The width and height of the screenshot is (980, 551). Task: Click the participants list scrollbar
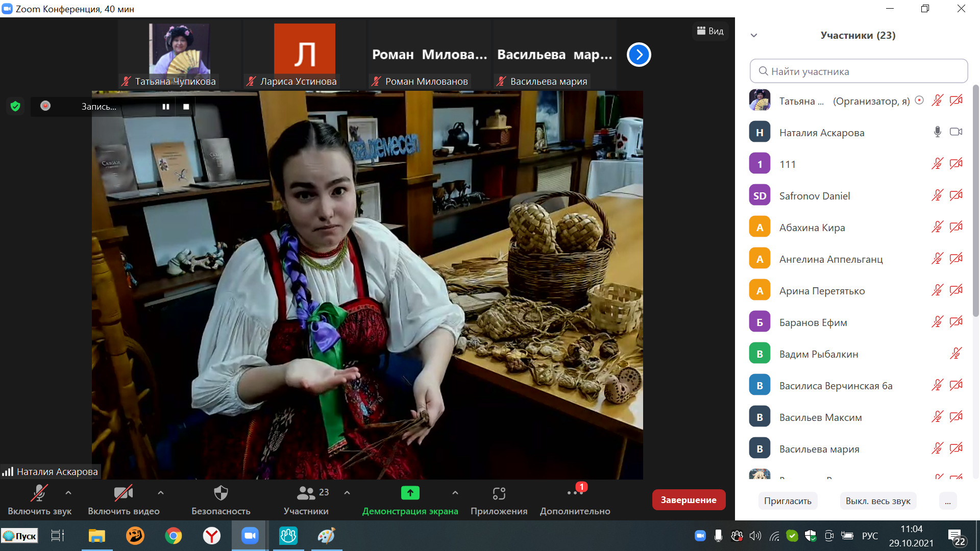pos(975,201)
